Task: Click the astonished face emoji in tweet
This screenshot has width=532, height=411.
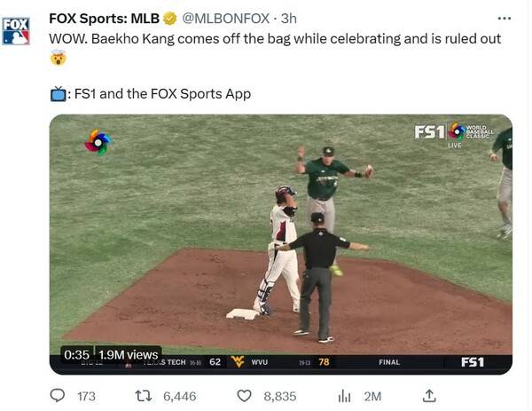Action: click(57, 58)
